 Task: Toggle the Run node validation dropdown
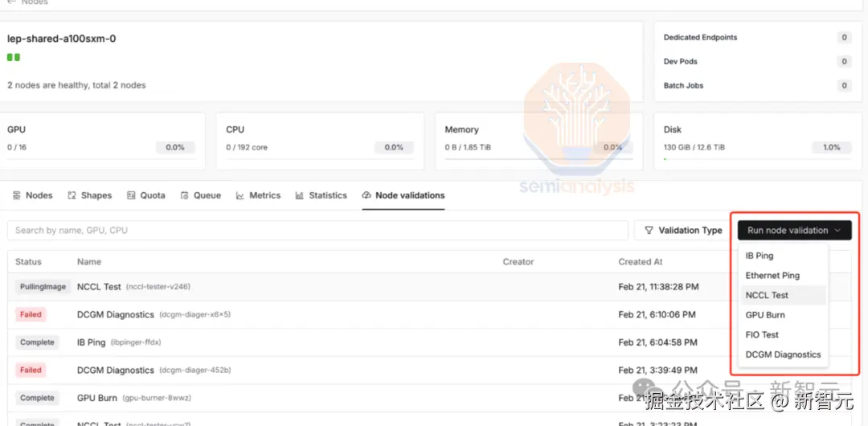click(x=794, y=231)
